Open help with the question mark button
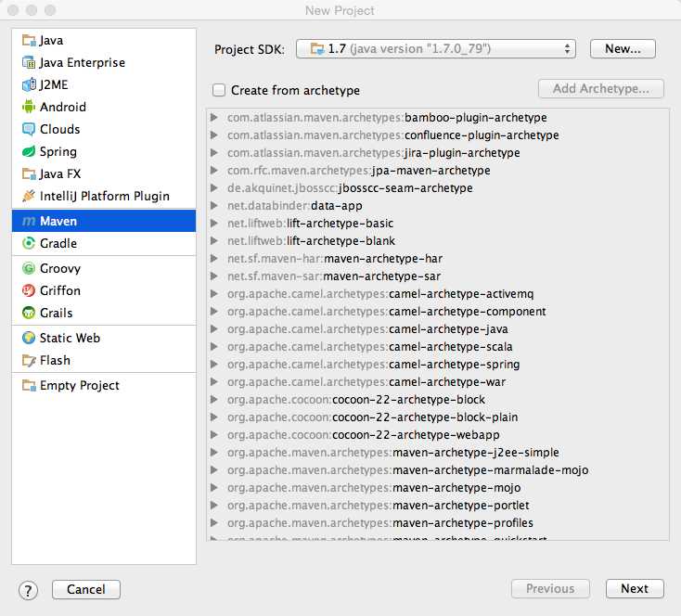 pyautogui.click(x=28, y=590)
